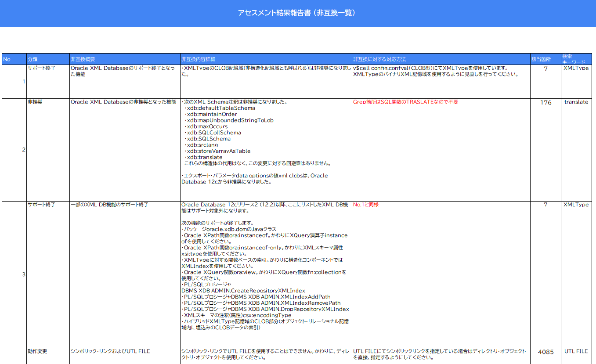
Task: Click the XMLType keyword in row 1
Action: click(x=576, y=68)
